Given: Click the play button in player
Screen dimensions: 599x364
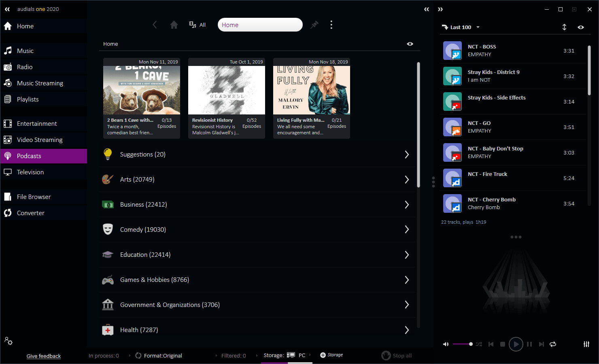Looking at the screenshot, I should [516, 344].
